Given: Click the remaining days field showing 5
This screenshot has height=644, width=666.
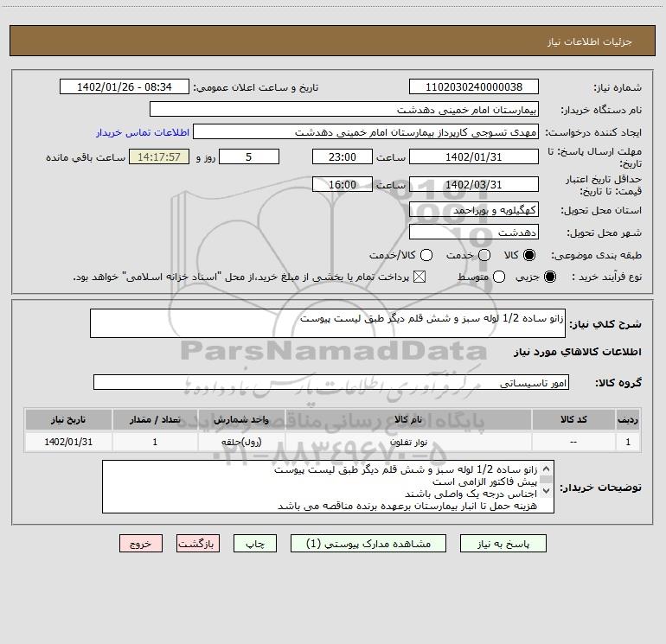Looking at the screenshot, I should (249, 156).
